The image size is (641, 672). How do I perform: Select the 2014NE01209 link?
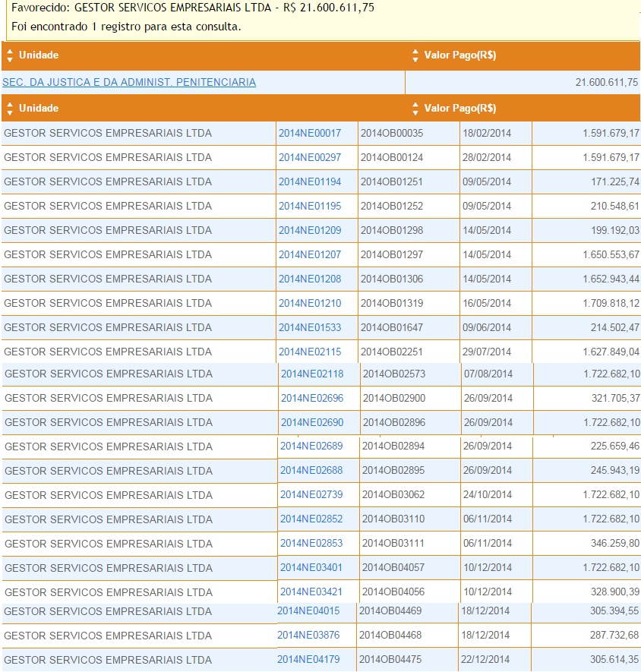(310, 231)
